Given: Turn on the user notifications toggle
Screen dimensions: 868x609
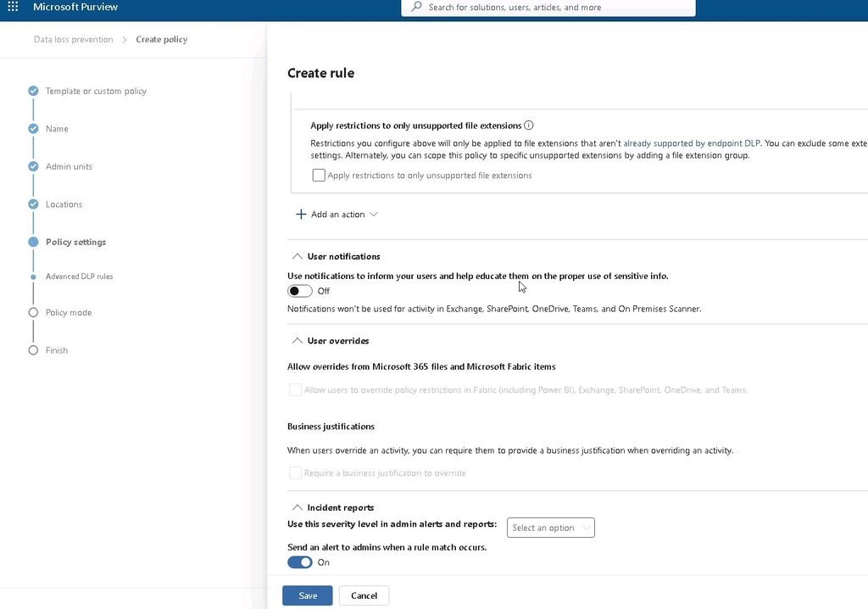Looking at the screenshot, I should click(299, 291).
